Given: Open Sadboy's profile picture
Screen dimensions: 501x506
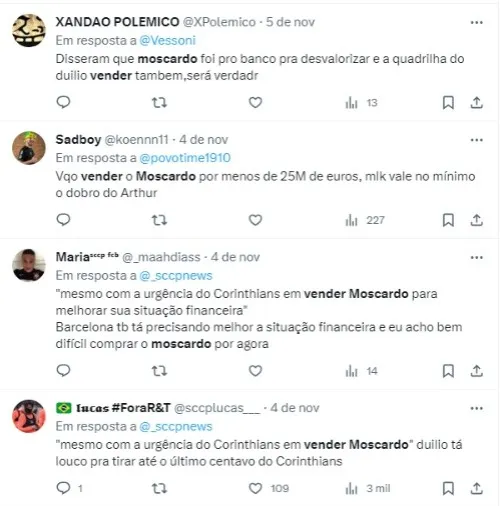Looking at the screenshot, I should 29,148.
